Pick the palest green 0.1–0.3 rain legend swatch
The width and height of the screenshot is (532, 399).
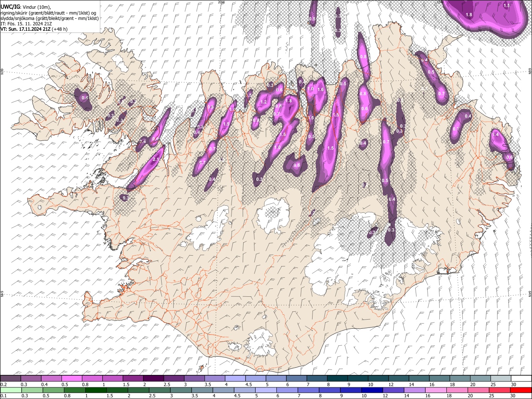coord(10,390)
